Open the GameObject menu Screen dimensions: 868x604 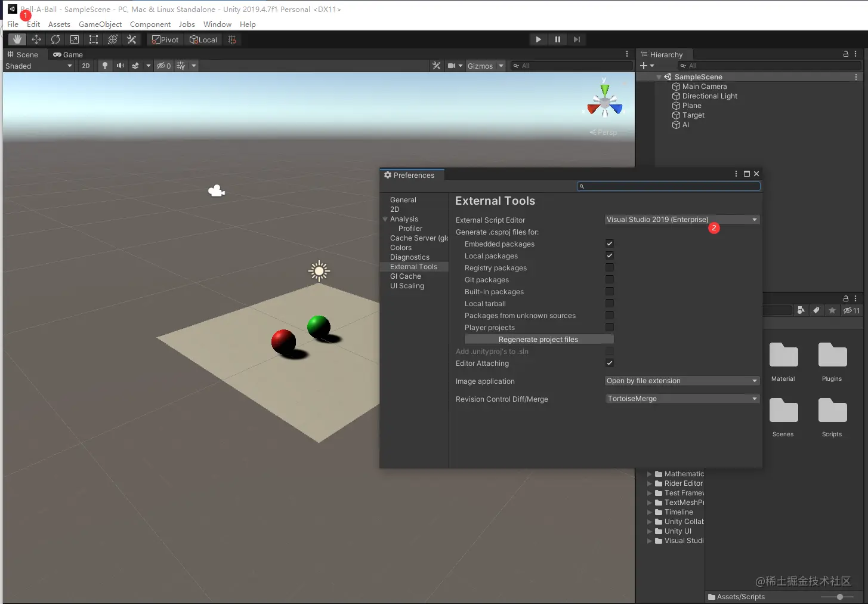[100, 24]
